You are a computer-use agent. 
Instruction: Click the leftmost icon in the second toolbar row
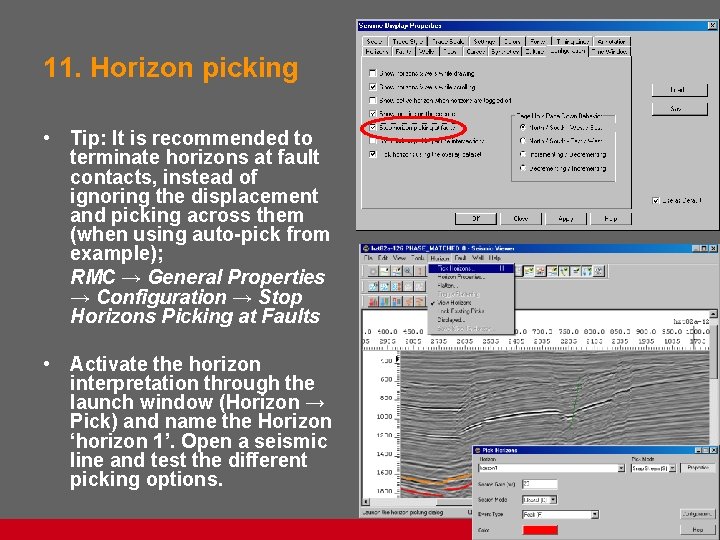point(373,287)
